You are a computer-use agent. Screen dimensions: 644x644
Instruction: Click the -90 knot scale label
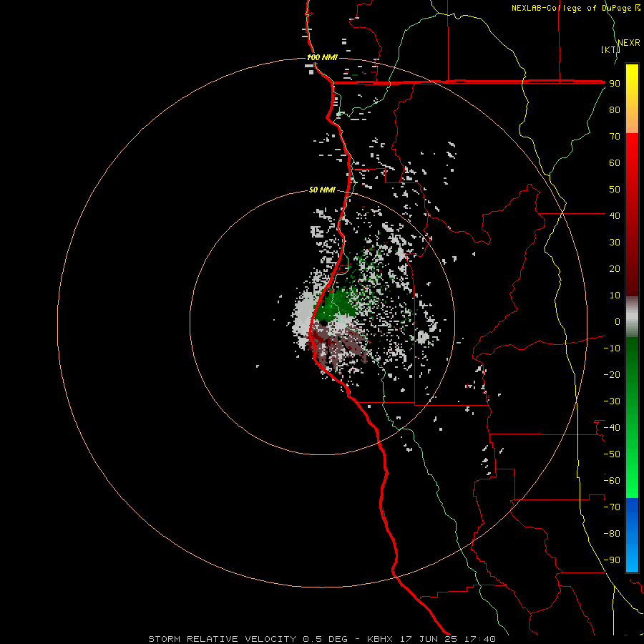(612, 560)
